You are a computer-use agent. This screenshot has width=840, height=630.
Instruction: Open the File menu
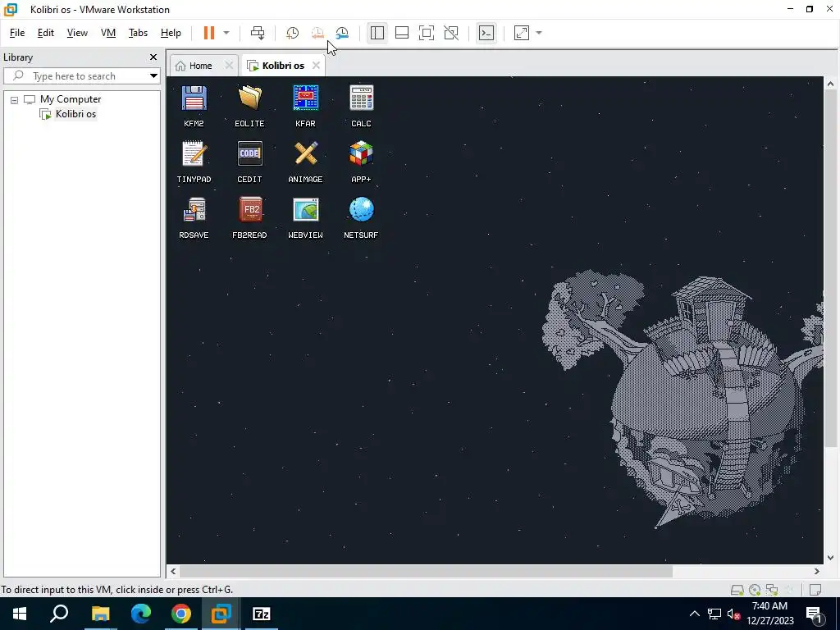pos(17,33)
